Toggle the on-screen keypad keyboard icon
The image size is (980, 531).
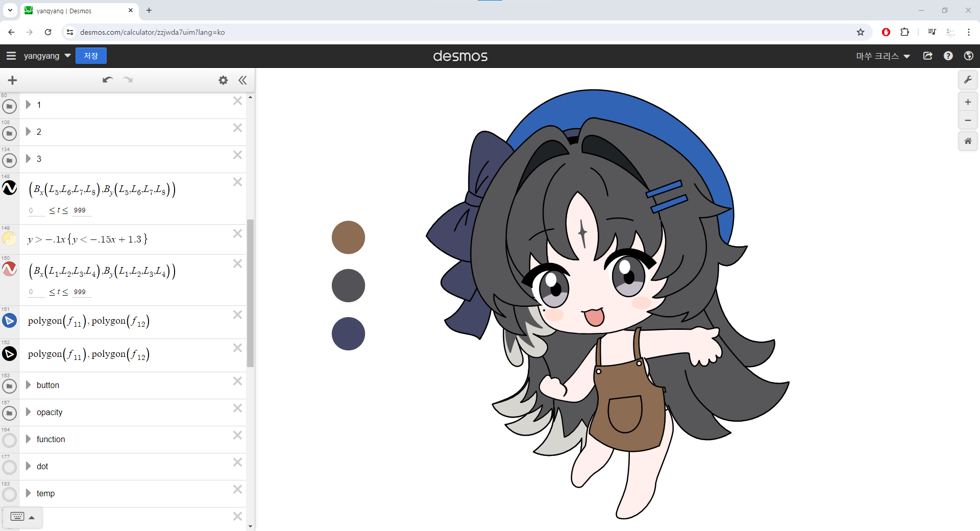(x=17, y=517)
